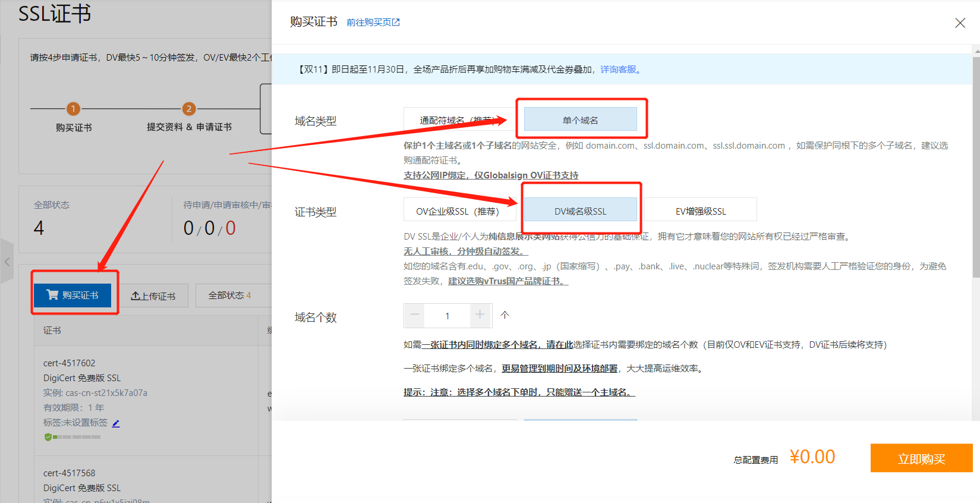Decrease domain count with minus button
The height and width of the screenshot is (503, 980).
click(415, 315)
